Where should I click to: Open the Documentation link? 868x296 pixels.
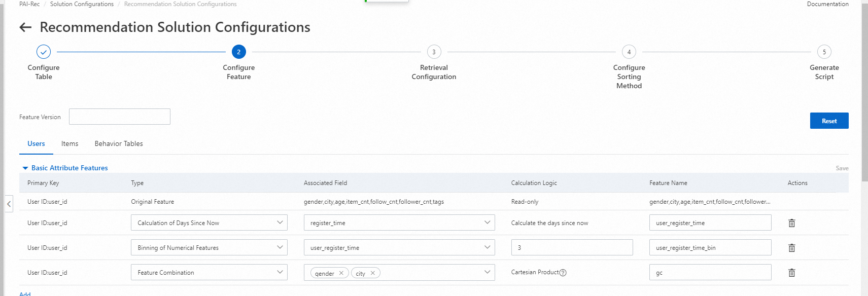[x=827, y=4]
